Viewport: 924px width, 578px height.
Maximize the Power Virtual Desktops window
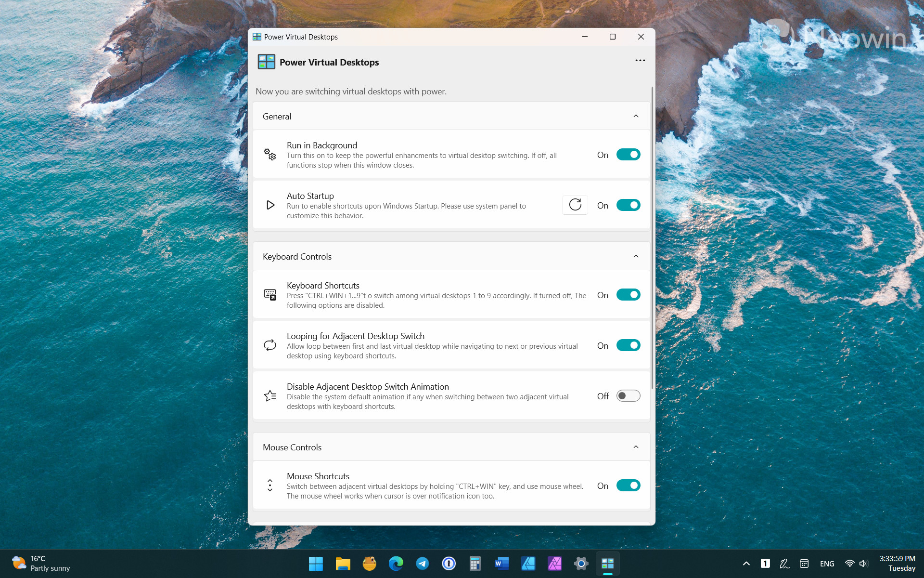click(x=613, y=37)
